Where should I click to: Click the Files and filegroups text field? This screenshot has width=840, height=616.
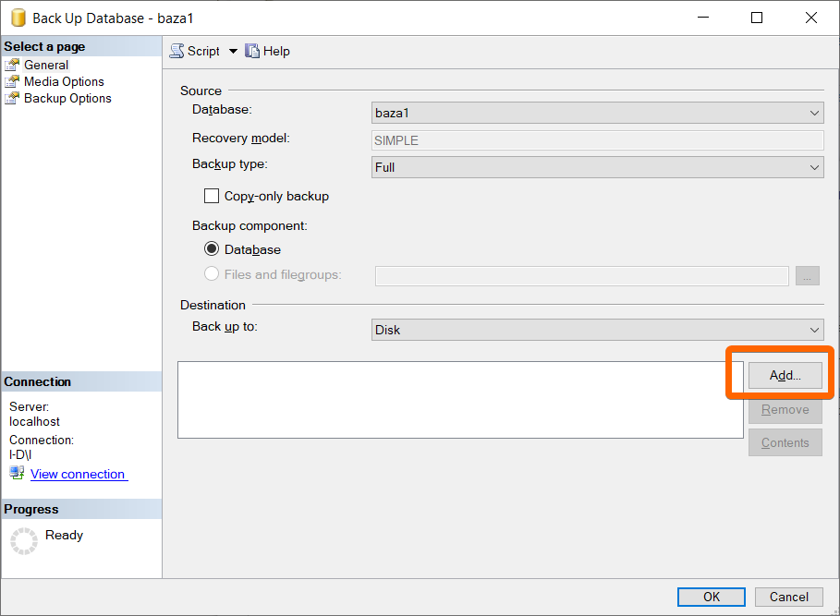coord(582,275)
